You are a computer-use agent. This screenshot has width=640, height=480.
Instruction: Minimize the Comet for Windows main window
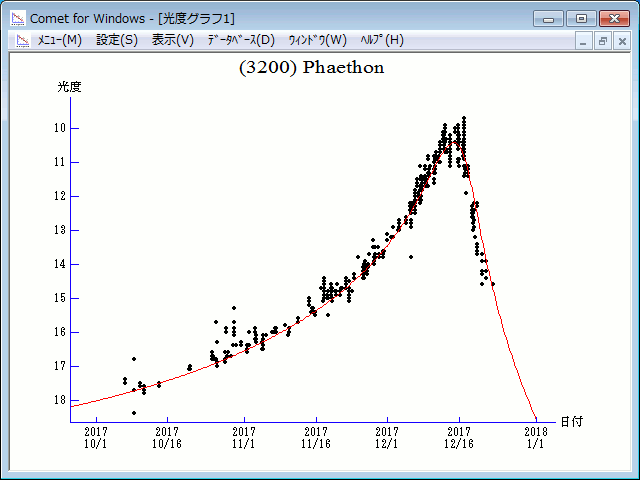click(548, 18)
